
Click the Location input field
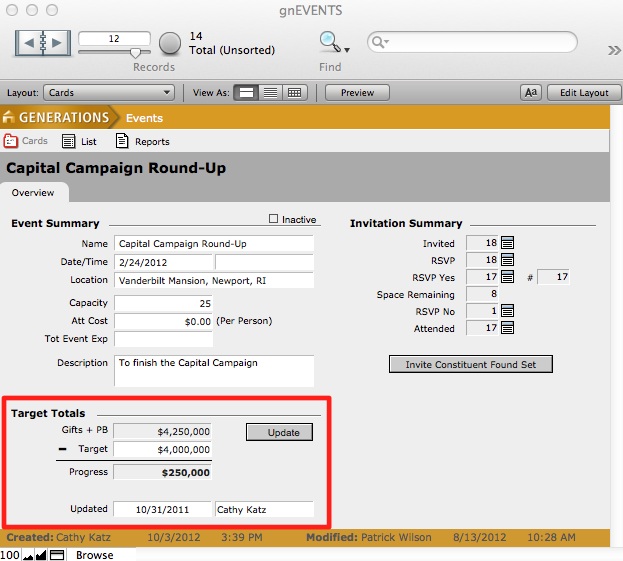[214, 281]
